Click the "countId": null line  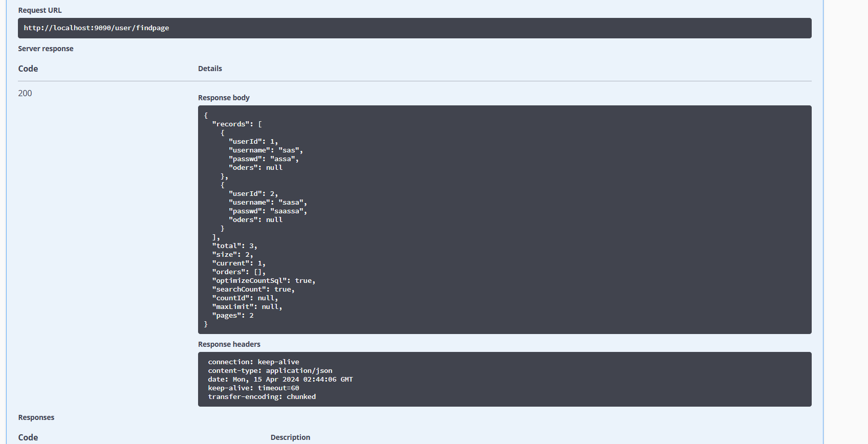pos(245,298)
